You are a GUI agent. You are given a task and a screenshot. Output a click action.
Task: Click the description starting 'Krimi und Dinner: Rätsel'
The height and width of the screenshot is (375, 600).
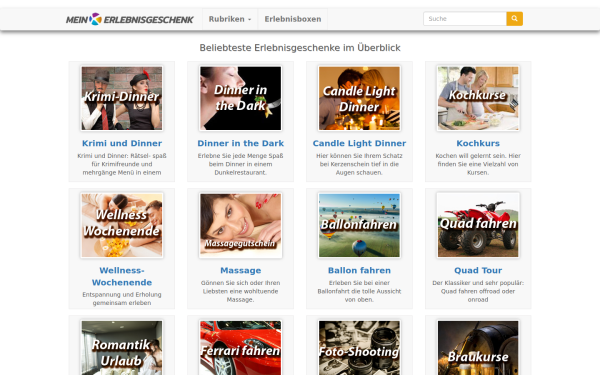point(122,164)
